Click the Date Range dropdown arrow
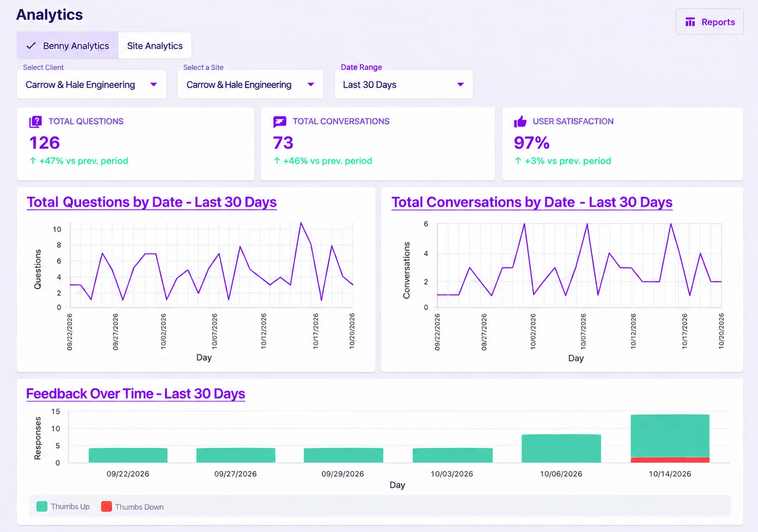The image size is (758, 532). [x=460, y=85]
